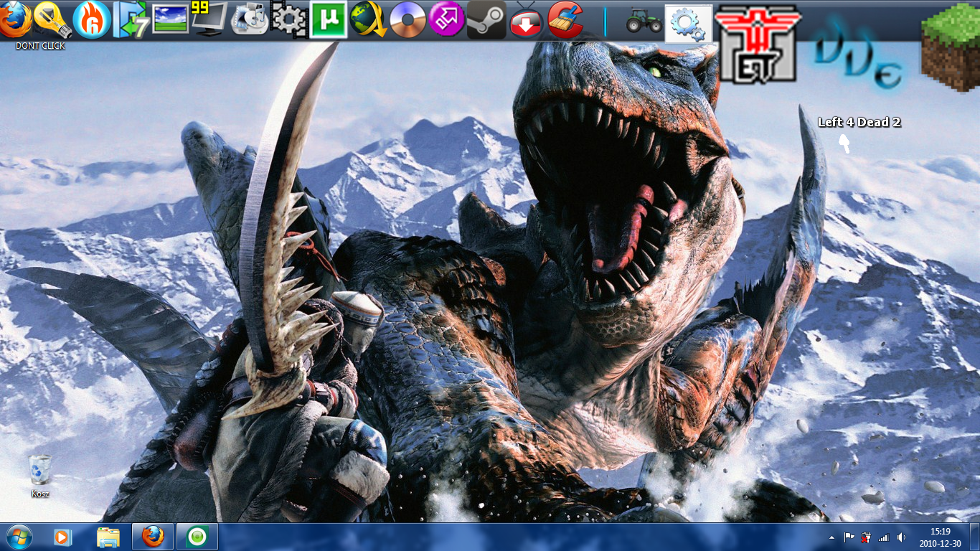Open the Windows Start menu

(19, 537)
